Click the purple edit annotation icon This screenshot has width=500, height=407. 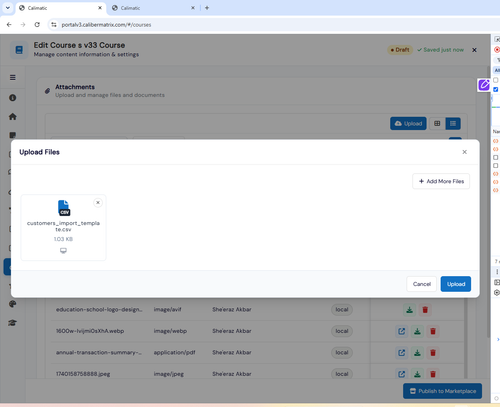(484, 85)
